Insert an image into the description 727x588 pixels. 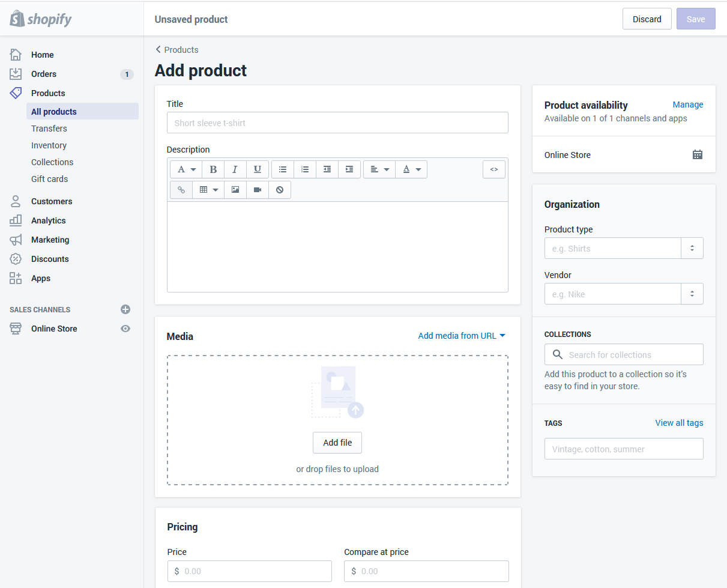coord(235,190)
